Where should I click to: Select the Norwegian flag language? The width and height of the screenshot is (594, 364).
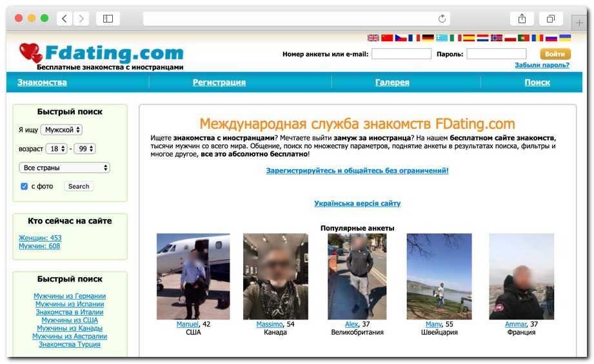(496, 38)
